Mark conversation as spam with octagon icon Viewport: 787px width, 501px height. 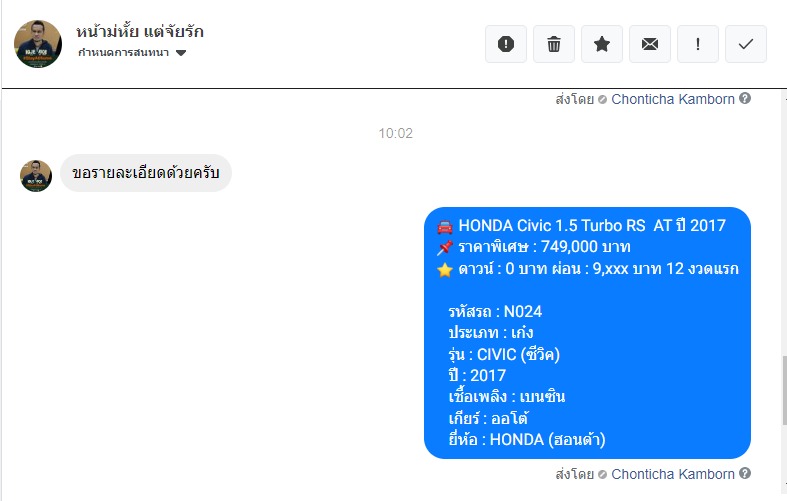click(x=505, y=44)
